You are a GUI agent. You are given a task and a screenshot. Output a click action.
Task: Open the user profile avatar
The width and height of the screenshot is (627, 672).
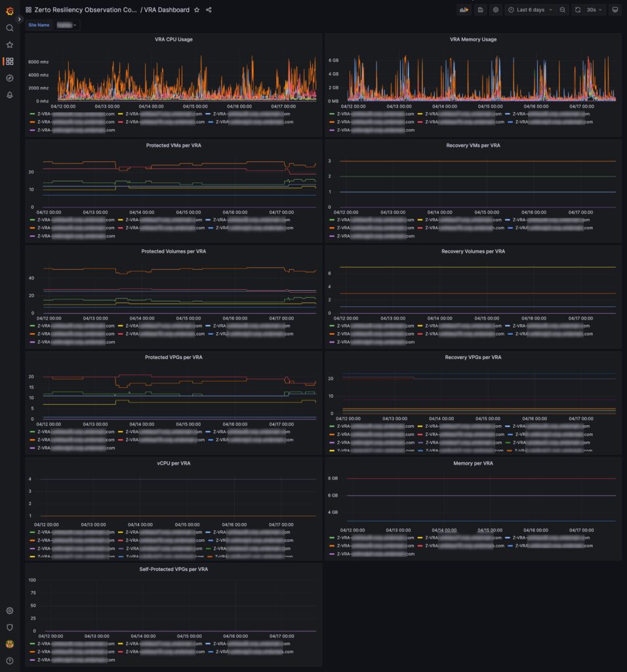[x=9, y=644]
